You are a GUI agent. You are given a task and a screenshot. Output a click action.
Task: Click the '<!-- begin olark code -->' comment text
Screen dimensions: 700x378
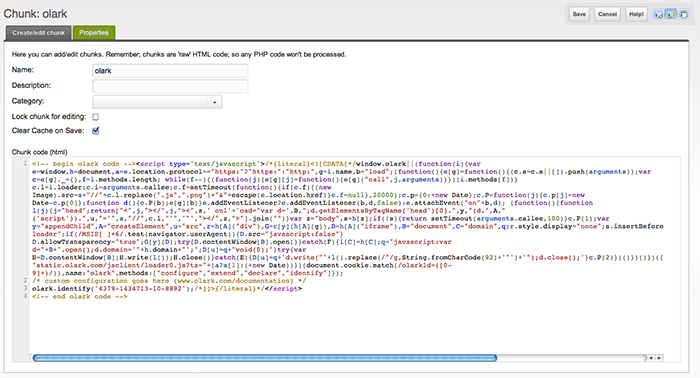tap(83, 164)
